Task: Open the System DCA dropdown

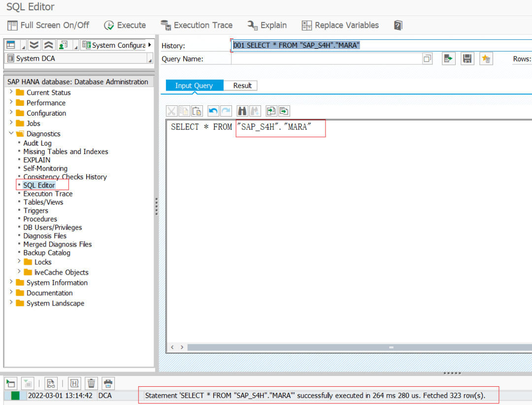Action: (x=78, y=58)
